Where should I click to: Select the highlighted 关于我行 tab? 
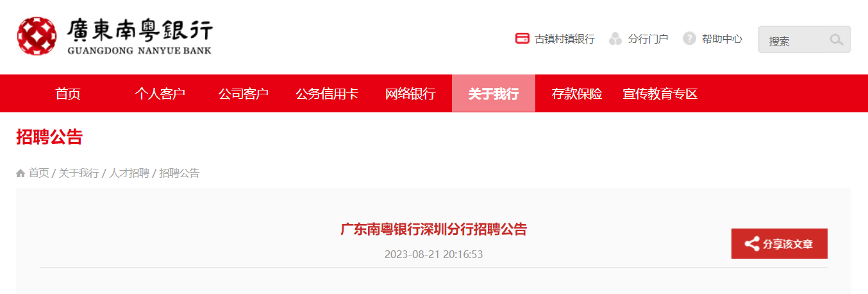coord(494,94)
